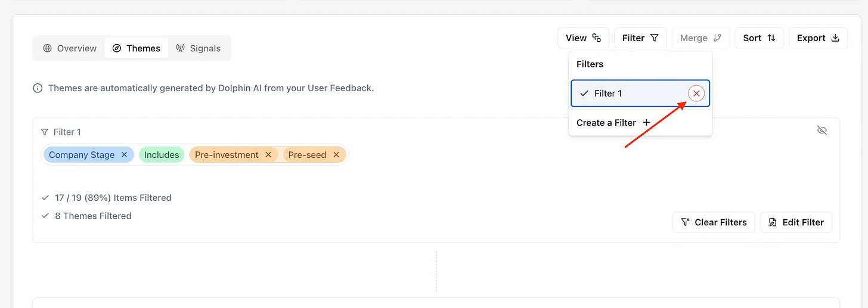Viewport: 868px width, 308px height.
Task: Remove the Pre-seed filter value
Action: point(336,155)
